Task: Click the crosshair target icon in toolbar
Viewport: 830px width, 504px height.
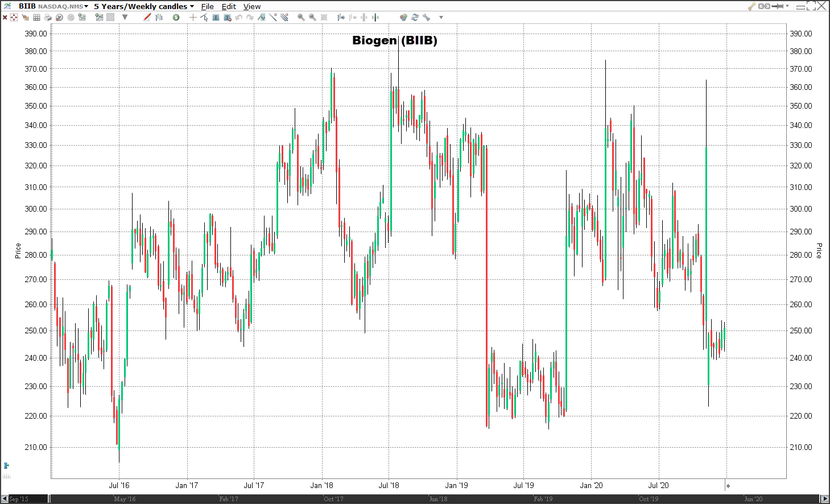Action: click(x=14, y=18)
